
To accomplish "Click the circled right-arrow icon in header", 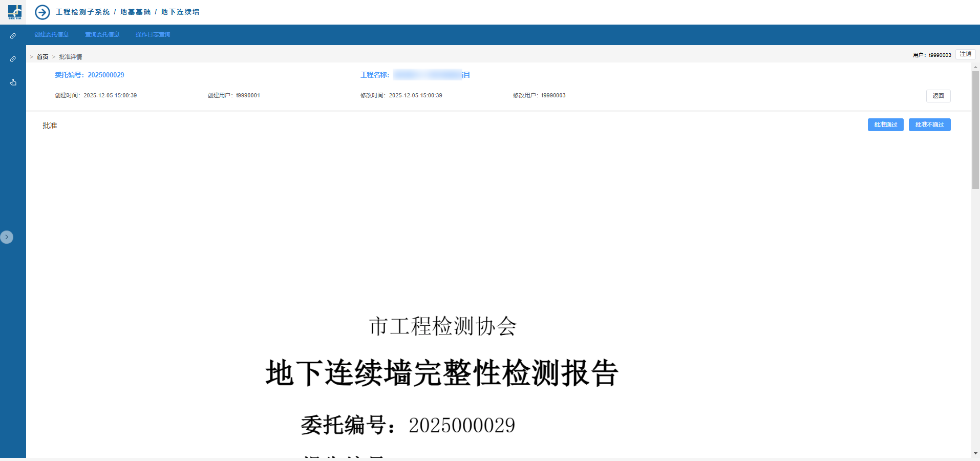I will 42,12.
